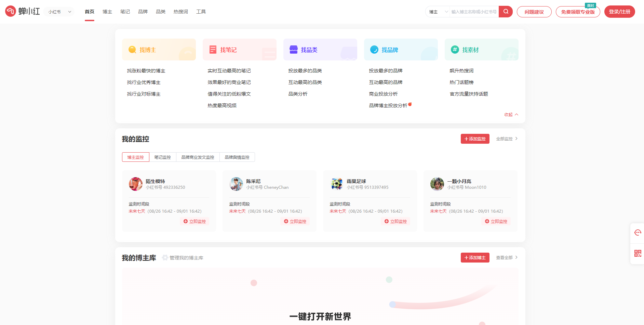Open the QR code icon on right sidebar

click(638, 253)
